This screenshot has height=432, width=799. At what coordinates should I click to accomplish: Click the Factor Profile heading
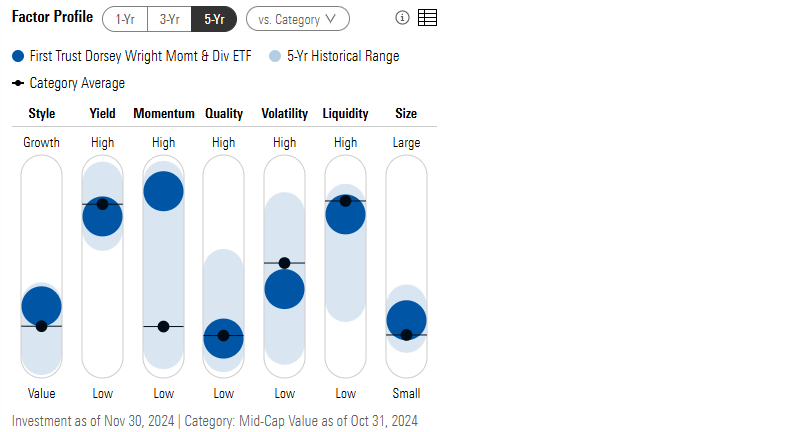[52, 18]
